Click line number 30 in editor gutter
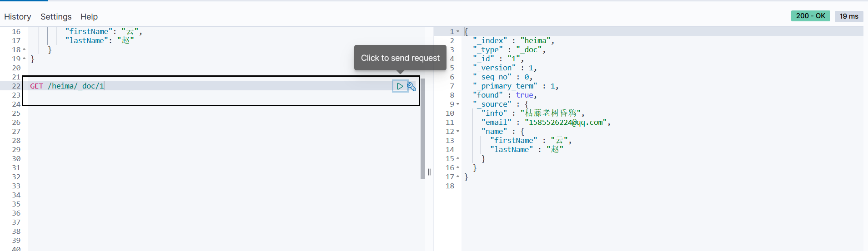The image size is (868, 251). [x=16, y=158]
